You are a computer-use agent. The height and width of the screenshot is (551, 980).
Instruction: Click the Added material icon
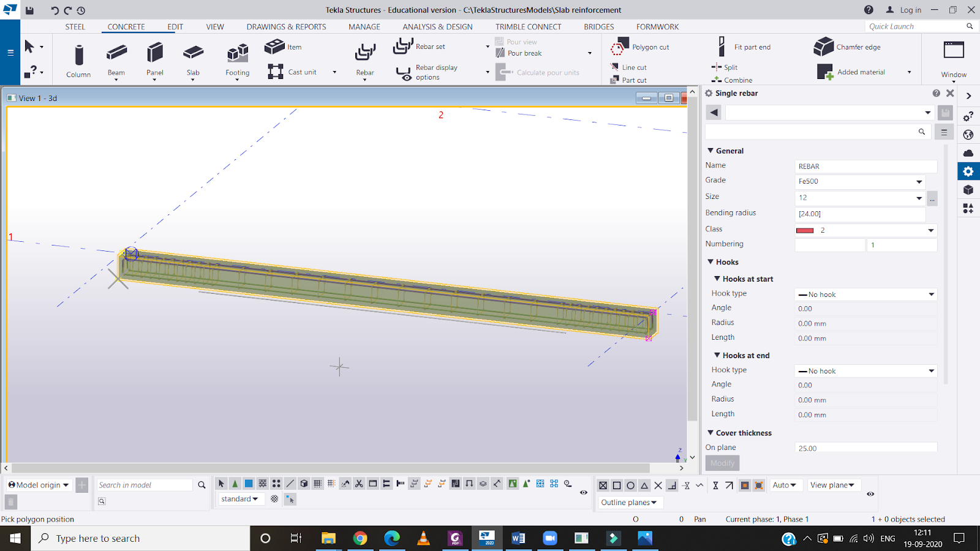825,72
